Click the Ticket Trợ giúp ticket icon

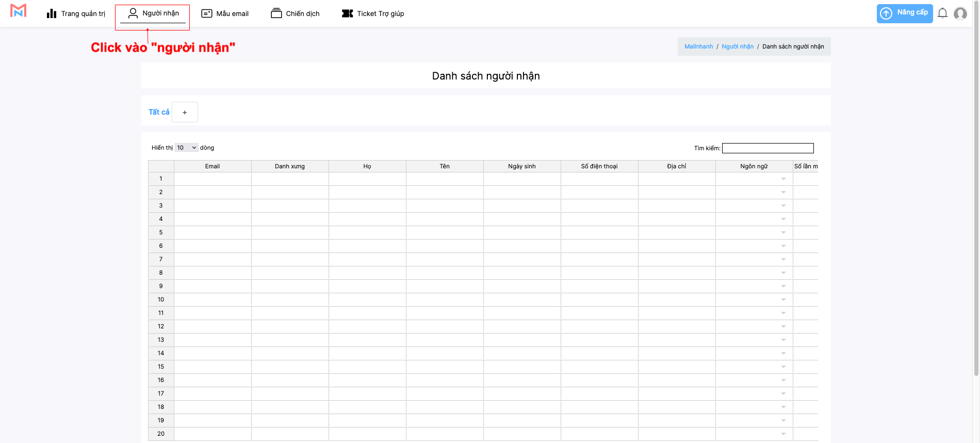coord(348,13)
